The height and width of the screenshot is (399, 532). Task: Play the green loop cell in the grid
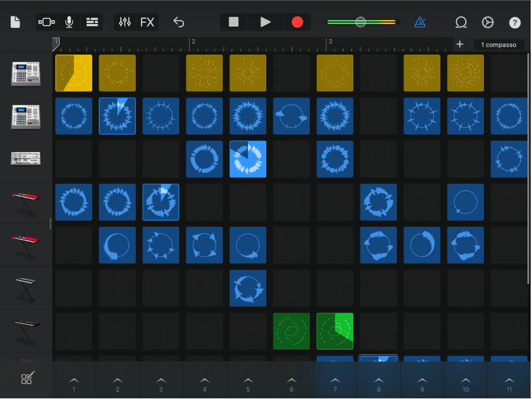pos(291,331)
